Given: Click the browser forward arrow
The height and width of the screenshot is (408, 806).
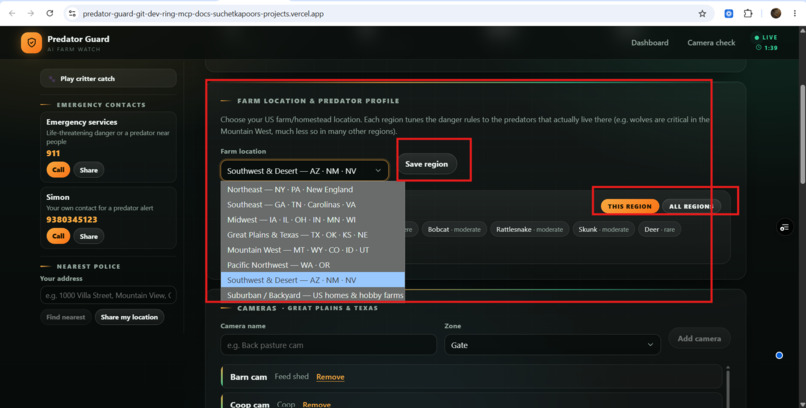Looking at the screenshot, I should [31, 14].
